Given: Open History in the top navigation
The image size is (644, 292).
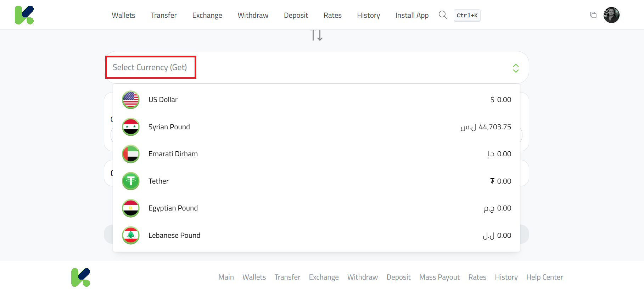Looking at the screenshot, I should (369, 15).
